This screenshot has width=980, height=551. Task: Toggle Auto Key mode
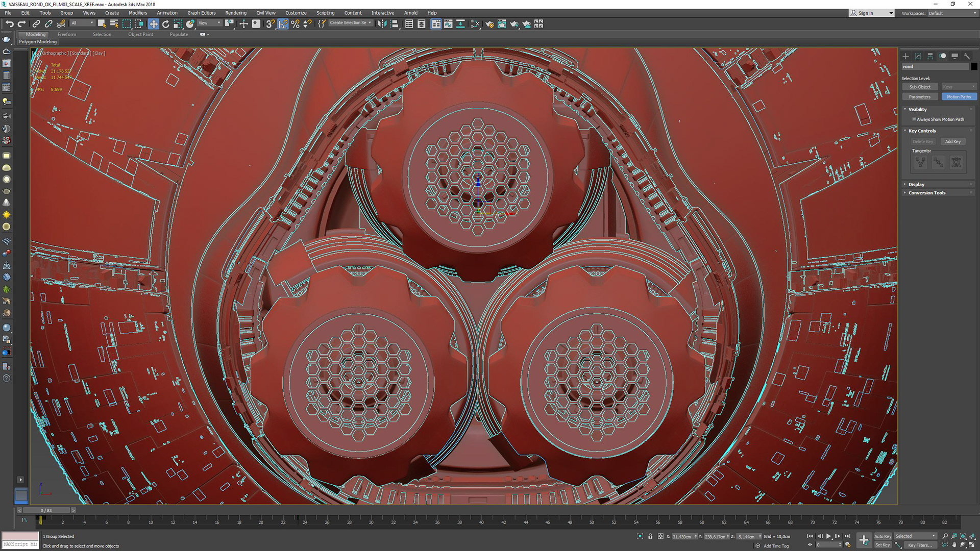(883, 536)
